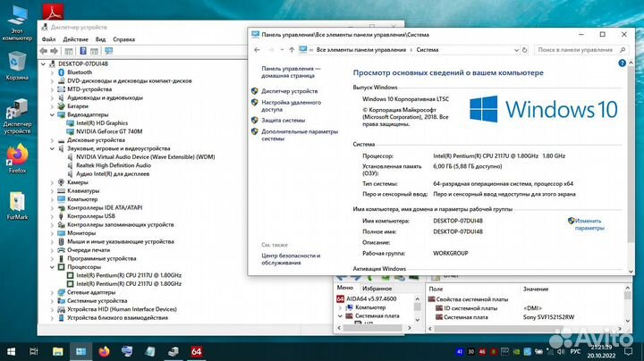The width and height of the screenshot is (644, 361).
Task: Open the Adobe Reader desktop icon
Action: click(x=53, y=12)
